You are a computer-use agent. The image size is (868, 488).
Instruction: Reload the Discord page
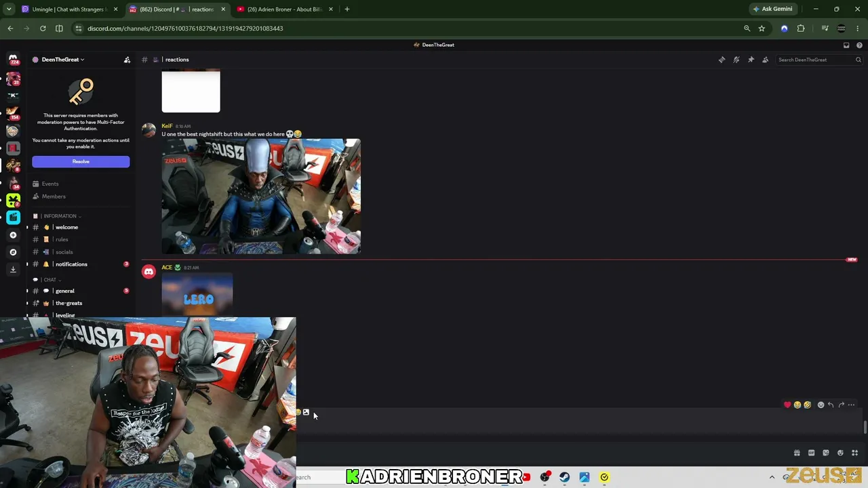click(43, 28)
